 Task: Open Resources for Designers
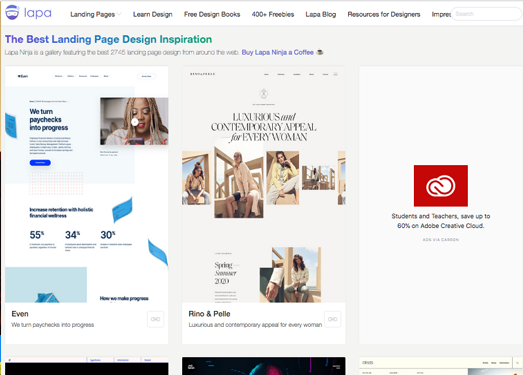tap(384, 14)
